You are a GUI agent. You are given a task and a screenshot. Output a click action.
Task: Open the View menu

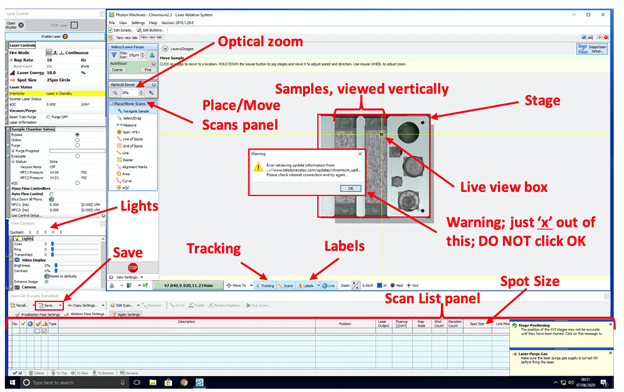123,23
